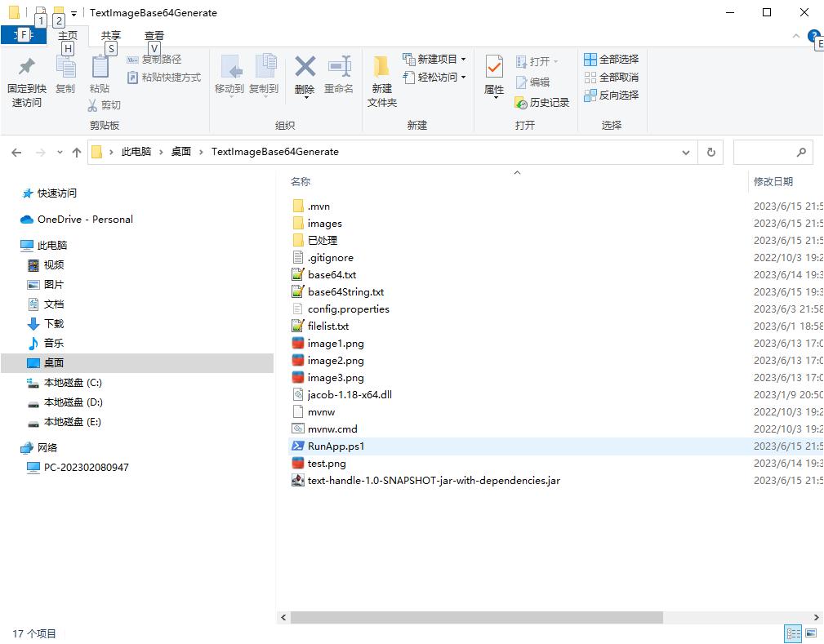This screenshot has height=644, width=824.
Task: Click the Properties (属性) checkmark icon
Action: tap(494, 67)
